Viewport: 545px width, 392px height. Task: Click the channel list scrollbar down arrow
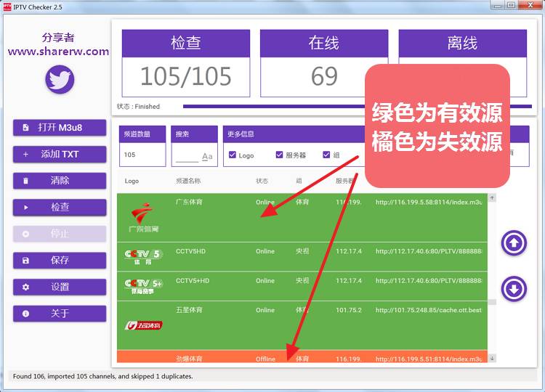point(492,358)
